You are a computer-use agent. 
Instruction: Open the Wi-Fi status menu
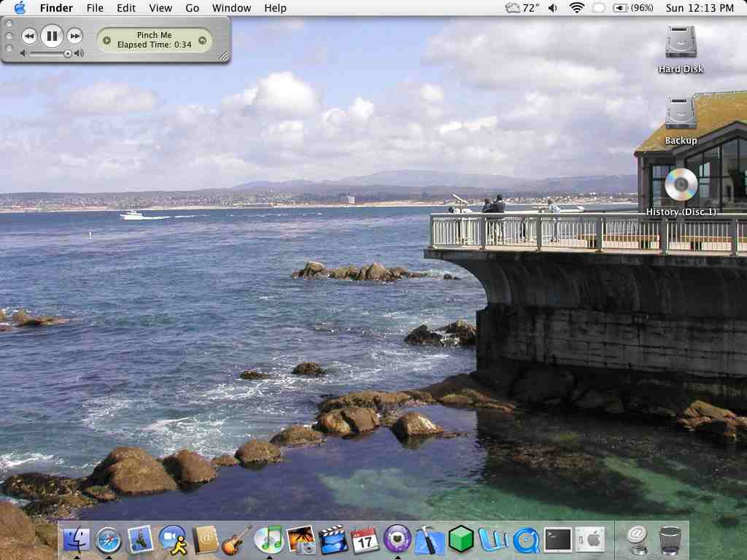pyautogui.click(x=577, y=8)
